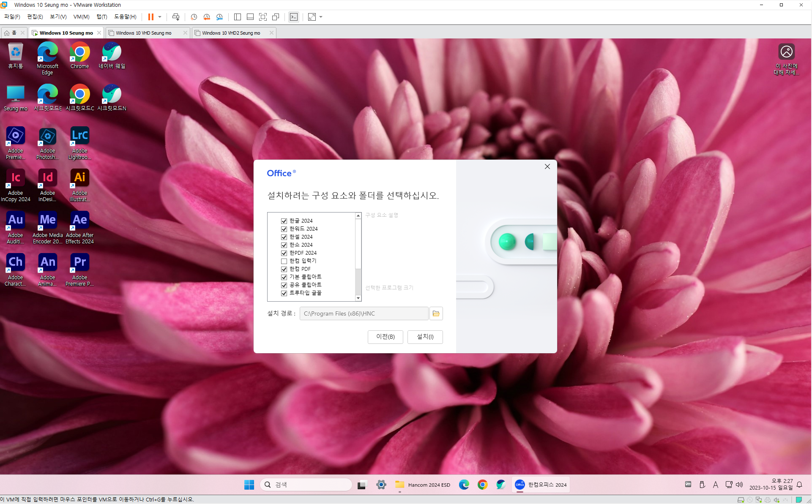Click the folder browse icon beside install path

[x=436, y=313]
